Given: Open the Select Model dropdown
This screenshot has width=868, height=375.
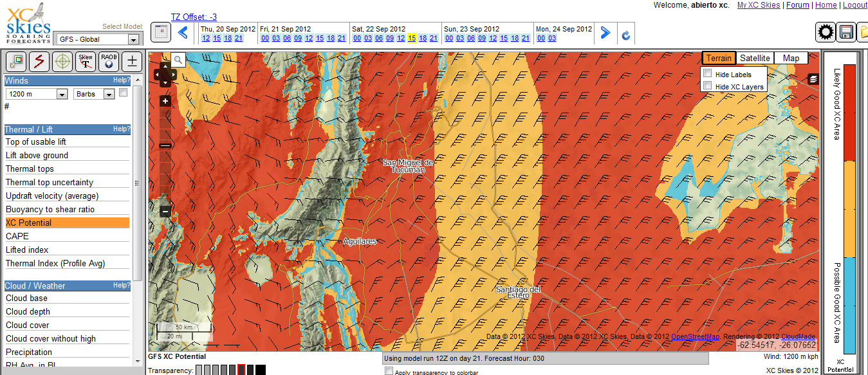Looking at the screenshot, I should click(98, 39).
